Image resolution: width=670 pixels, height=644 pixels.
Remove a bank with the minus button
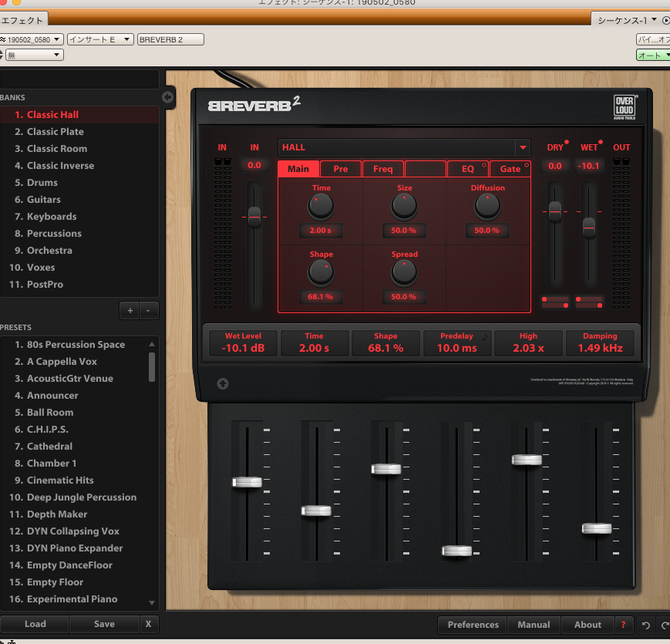pos(148,311)
